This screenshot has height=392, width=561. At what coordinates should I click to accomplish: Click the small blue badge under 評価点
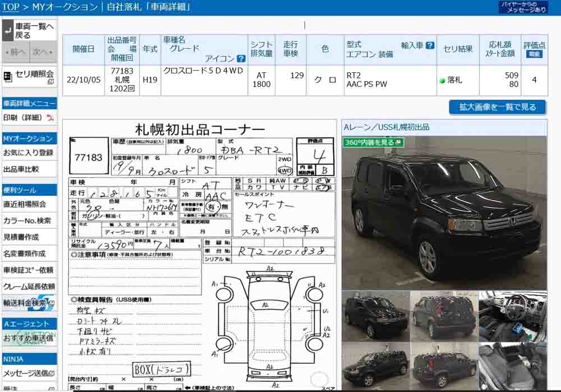tap(534, 54)
